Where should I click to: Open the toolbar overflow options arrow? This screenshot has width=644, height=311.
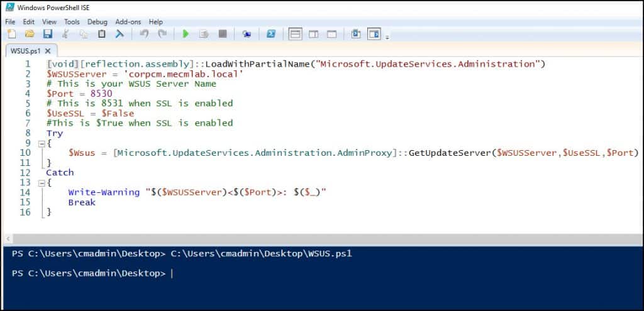tap(387, 37)
